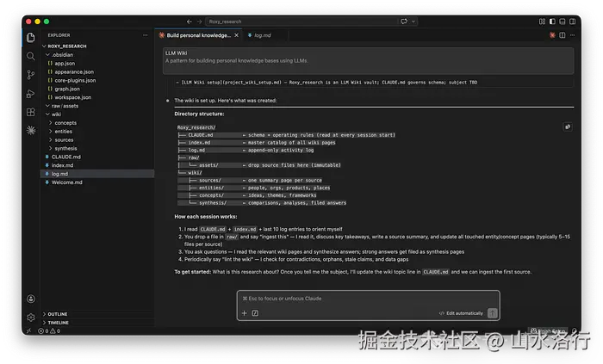Open dropdown next to title bar chat icon
Screen dimensions: 603x364
tap(413, 22)
